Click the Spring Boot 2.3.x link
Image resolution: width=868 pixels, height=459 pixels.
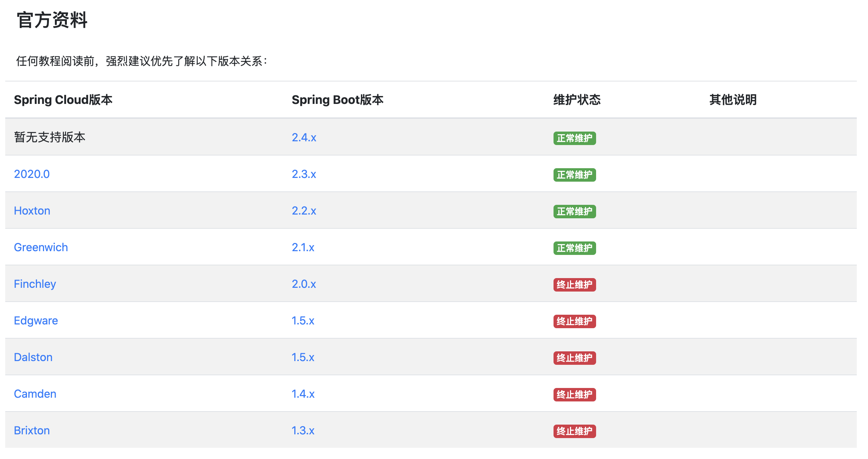coord(304,174)
